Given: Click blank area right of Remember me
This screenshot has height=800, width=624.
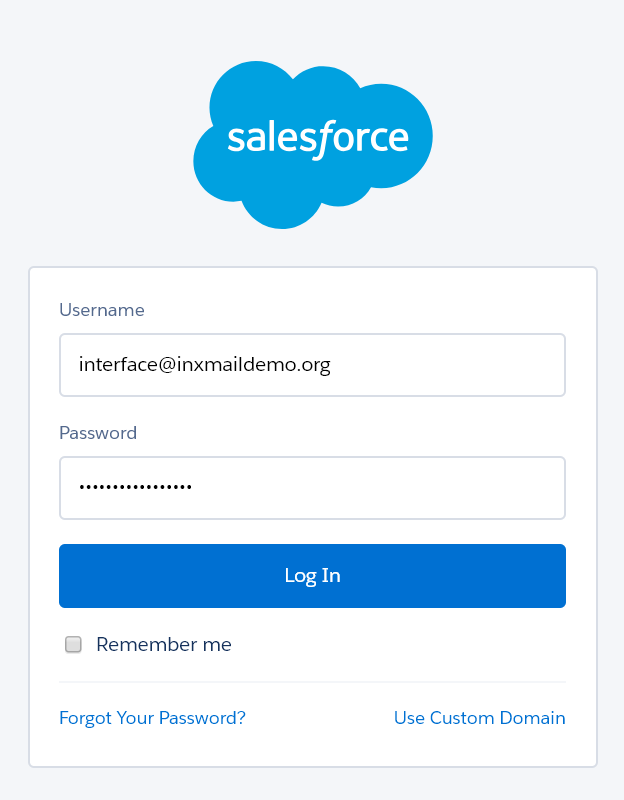Looking at the screenshot, I should pos(398,644).
